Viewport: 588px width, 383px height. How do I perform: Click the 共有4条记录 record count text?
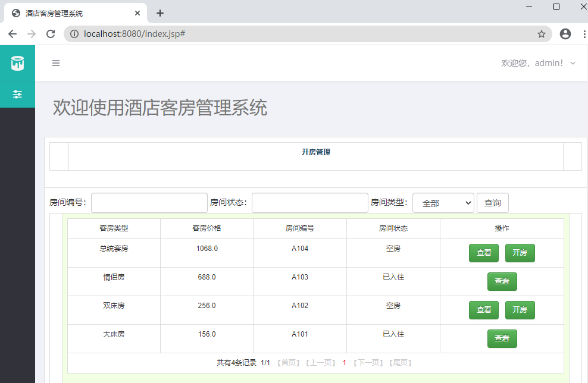click(x=237, y=363)
